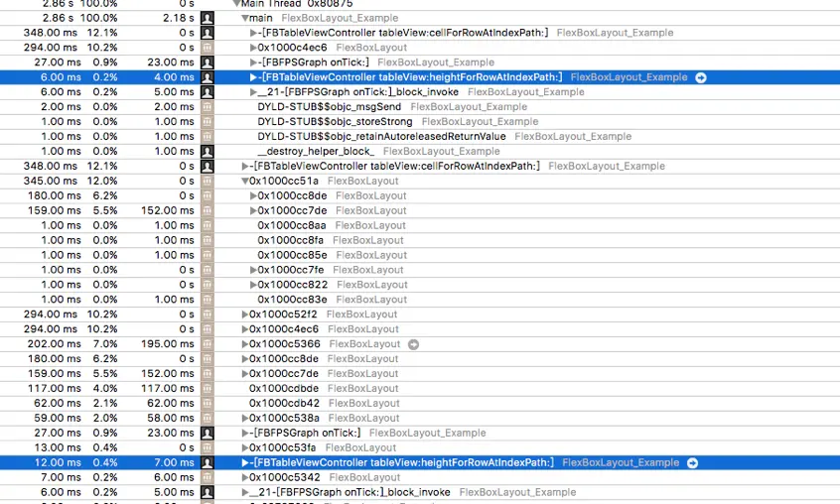Click the 195.00 ms self weight value

168,344
